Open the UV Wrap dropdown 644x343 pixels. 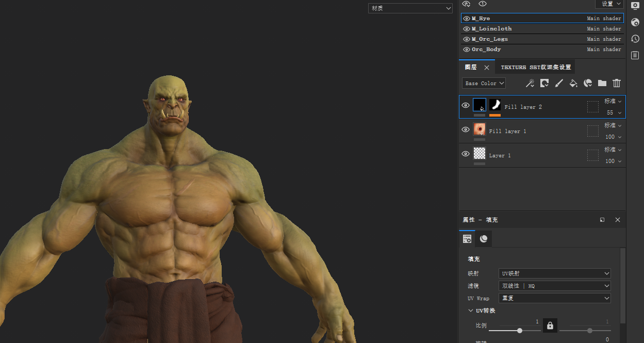coord(554,298)
